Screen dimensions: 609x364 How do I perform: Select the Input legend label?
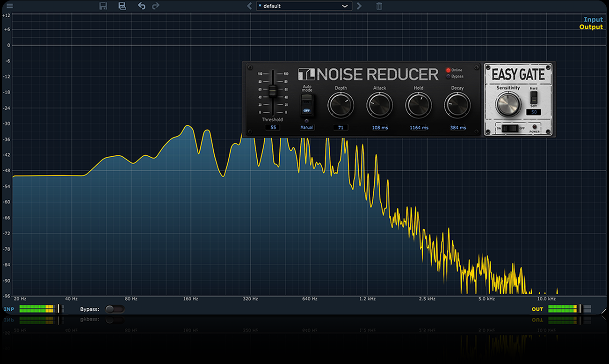(593, 20)
